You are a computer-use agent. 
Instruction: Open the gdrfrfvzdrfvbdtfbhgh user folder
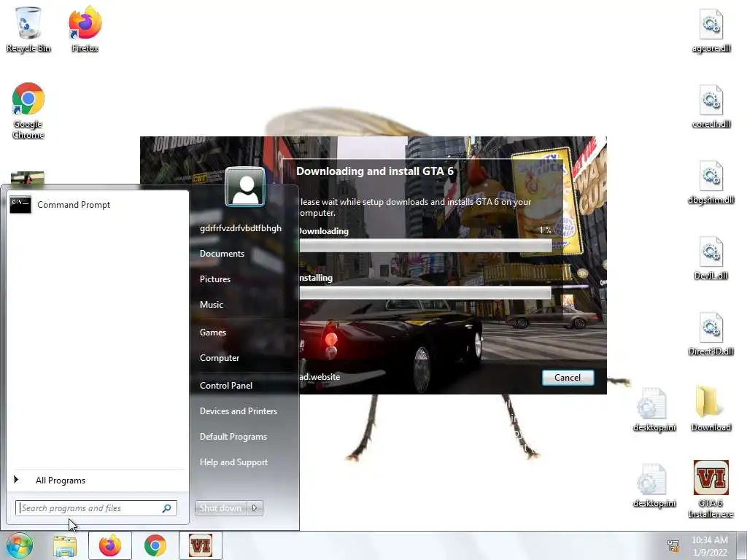click(240, 228)
